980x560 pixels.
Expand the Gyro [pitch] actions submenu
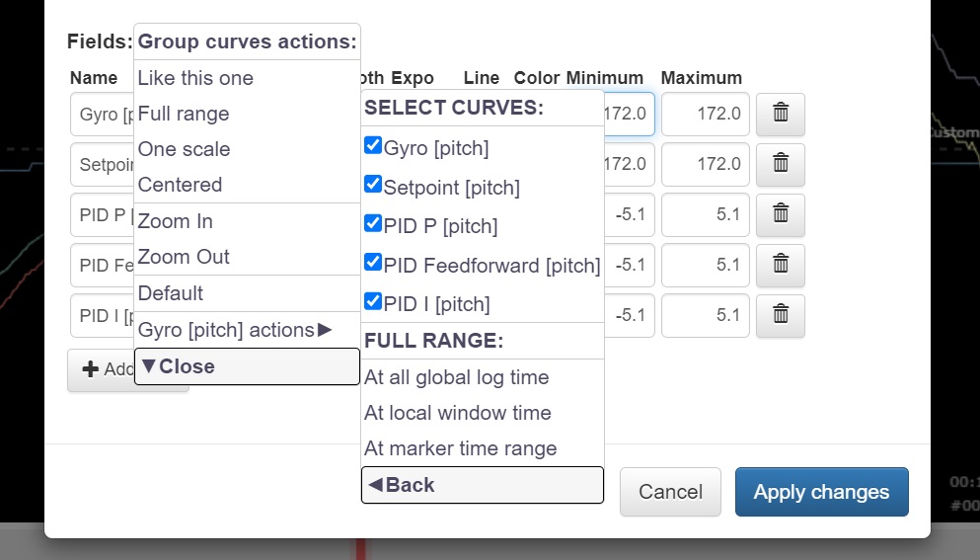[x=236, y=330]
